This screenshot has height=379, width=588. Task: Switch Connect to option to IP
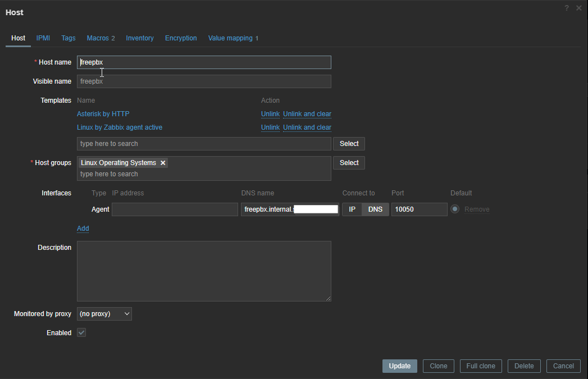pos(352,209)
